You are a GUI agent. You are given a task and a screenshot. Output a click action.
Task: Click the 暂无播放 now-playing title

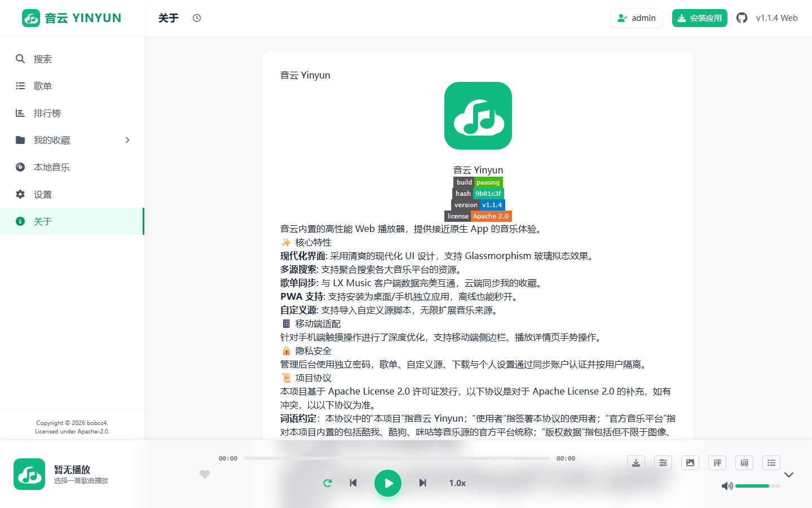pyautogui.click(x=72, y=470)
